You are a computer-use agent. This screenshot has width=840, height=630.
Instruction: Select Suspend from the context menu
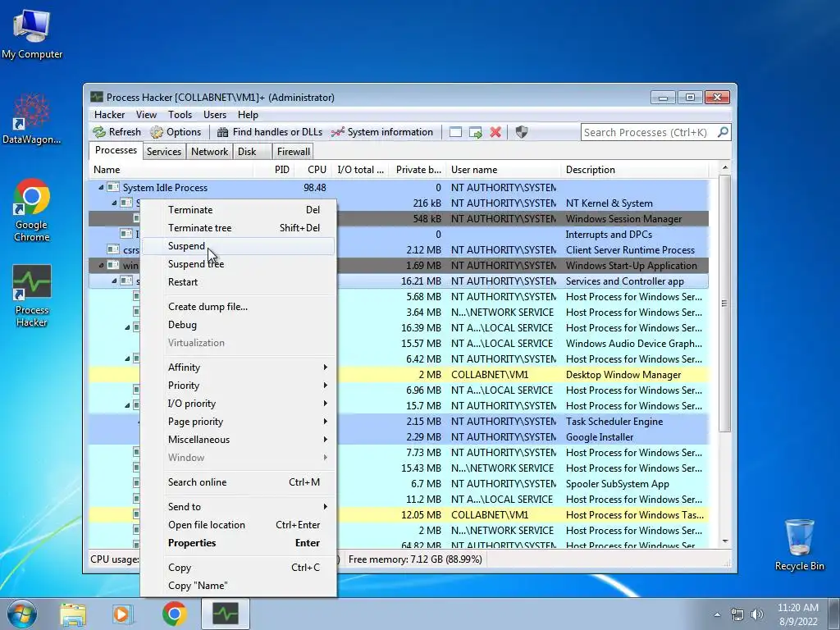pos(239,246)
